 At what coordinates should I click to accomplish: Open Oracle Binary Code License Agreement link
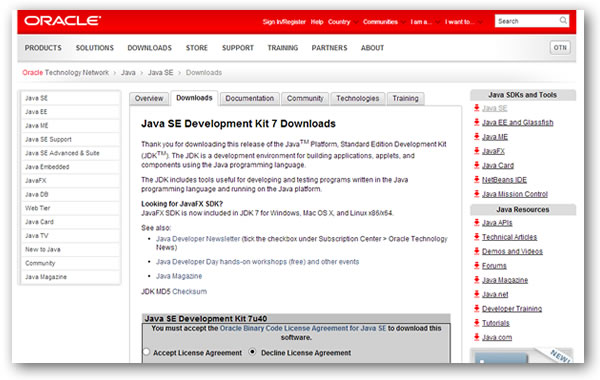point(303,328)
